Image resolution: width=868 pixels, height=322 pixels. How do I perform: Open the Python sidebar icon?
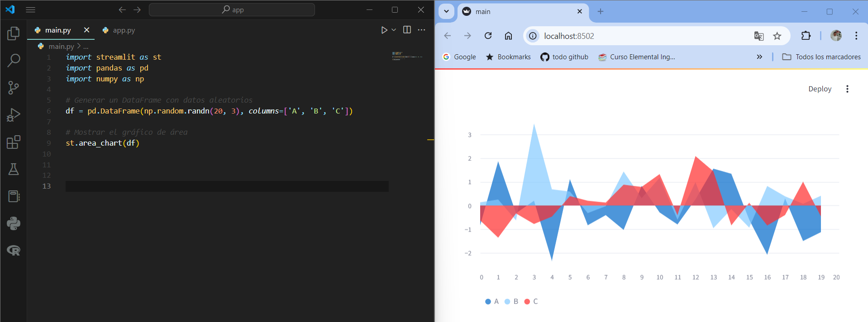14,223
